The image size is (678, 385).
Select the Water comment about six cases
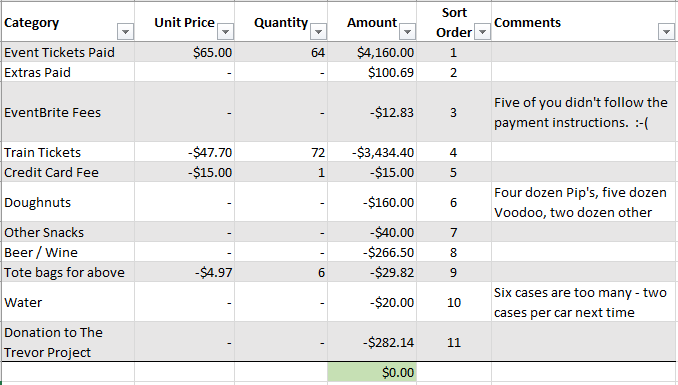click(x=584, y=302)
